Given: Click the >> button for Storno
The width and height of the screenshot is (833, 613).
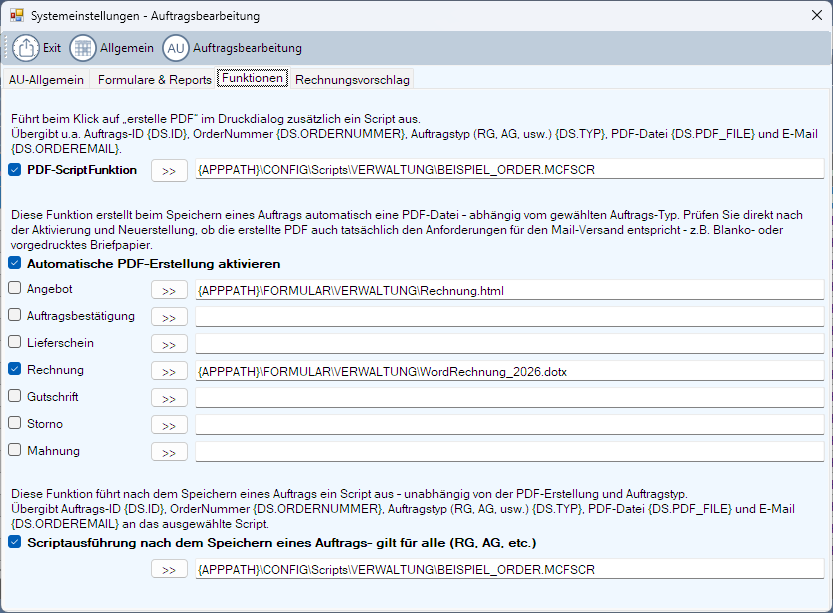Looking at the screenshot, I should click(x=169, y=424).
